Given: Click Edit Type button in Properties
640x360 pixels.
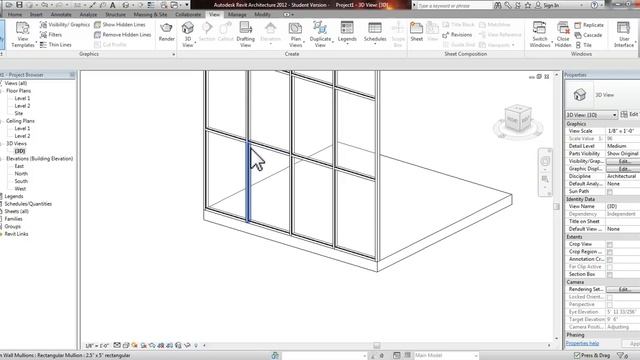Looking at the screenshot, I should [x=630, y=115].
